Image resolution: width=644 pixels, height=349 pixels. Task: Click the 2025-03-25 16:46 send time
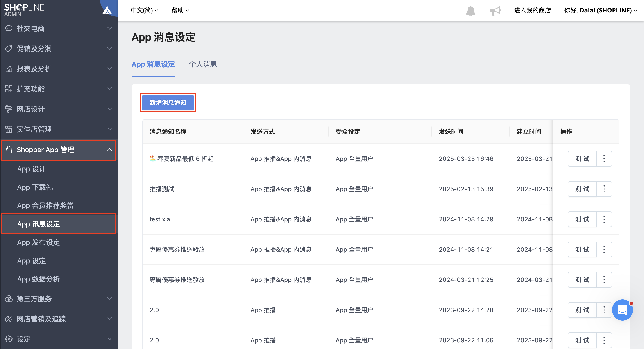466,159
